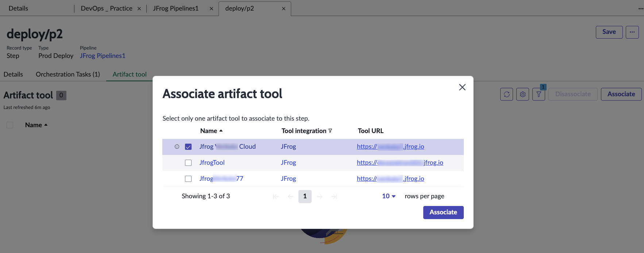Screen dimensions: 644x253
Task: Go to previous page arrow
Action: tap(290, 196)
